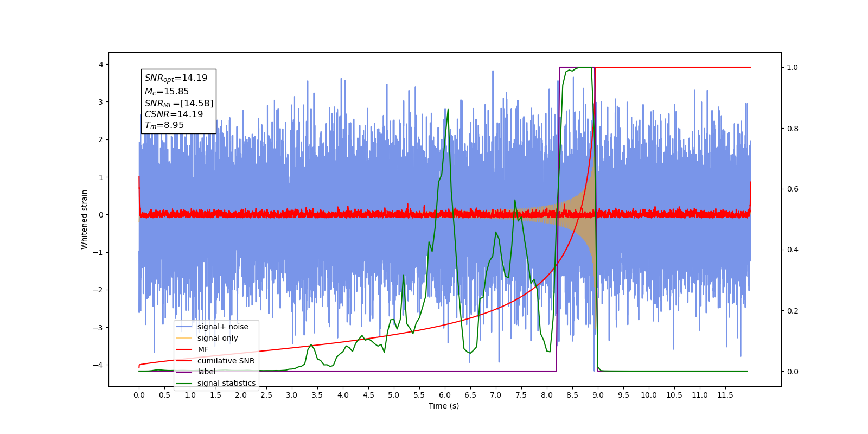The width and height of the screenshot is (868, 434).
Task: Click the SNRopt=14.19 annotation text
Action: coord(176,78)
